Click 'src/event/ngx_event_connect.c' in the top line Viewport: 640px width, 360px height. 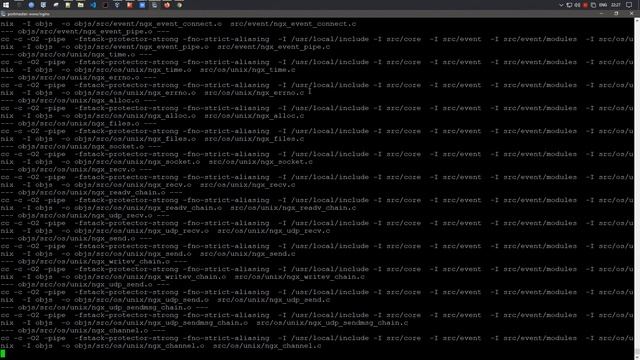[293, 24]
